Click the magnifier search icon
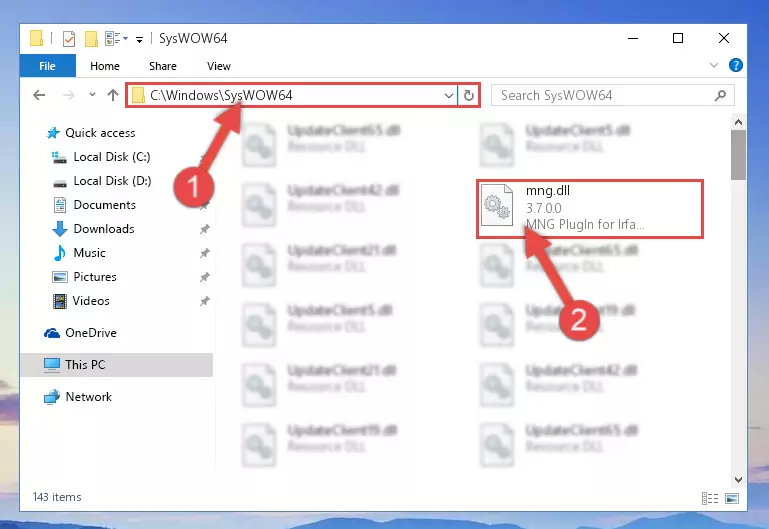Viewport: 769px width, 529px height. tap(720, 95)
